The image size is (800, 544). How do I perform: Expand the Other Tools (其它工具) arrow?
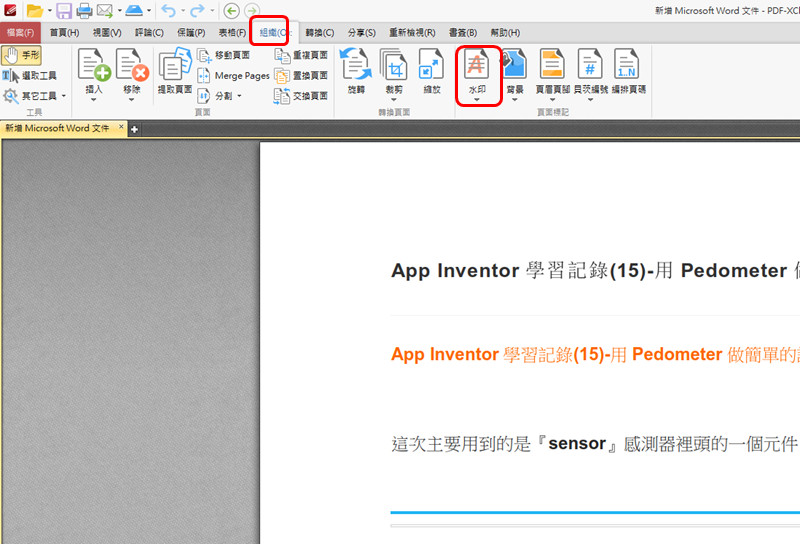click(64, 96)
